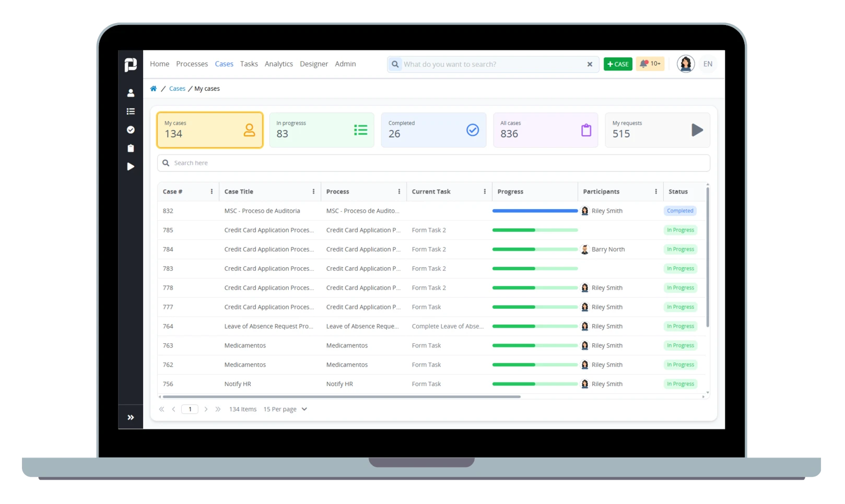The height and width of the screenshot is (504, 845).
Task: Select the My cases 134 card
Action: 210,130
